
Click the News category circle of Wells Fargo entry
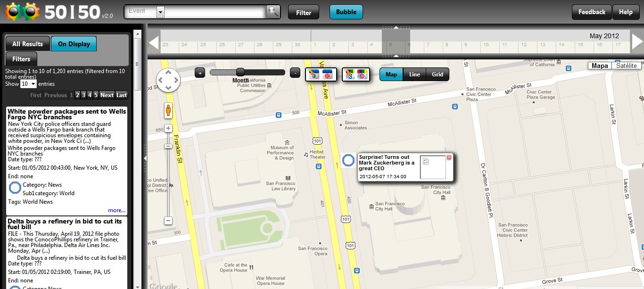pyautogui.click(x=15, y=188)
